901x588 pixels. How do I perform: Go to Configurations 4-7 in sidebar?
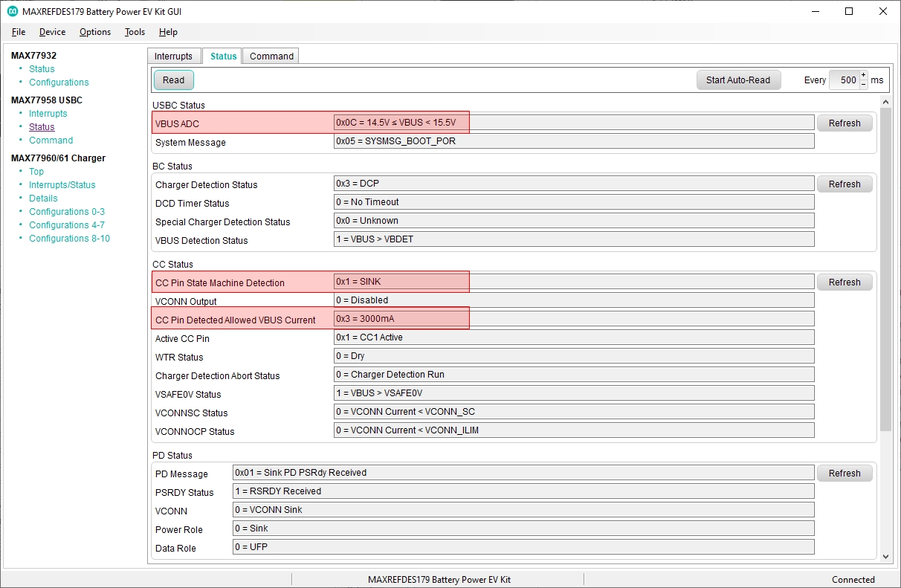(x=66, y=225)
